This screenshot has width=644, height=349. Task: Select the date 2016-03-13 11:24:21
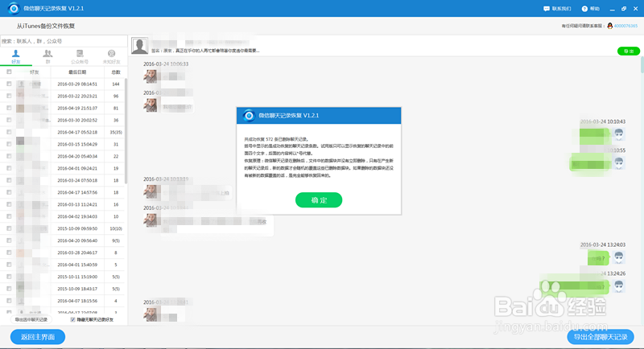click(x=77, y=204)
